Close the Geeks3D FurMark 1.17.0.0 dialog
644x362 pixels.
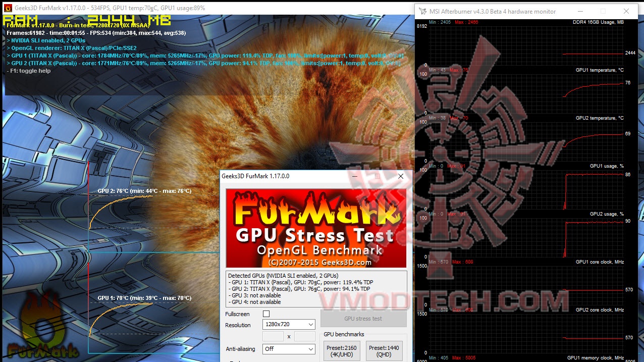coord(401,176)
